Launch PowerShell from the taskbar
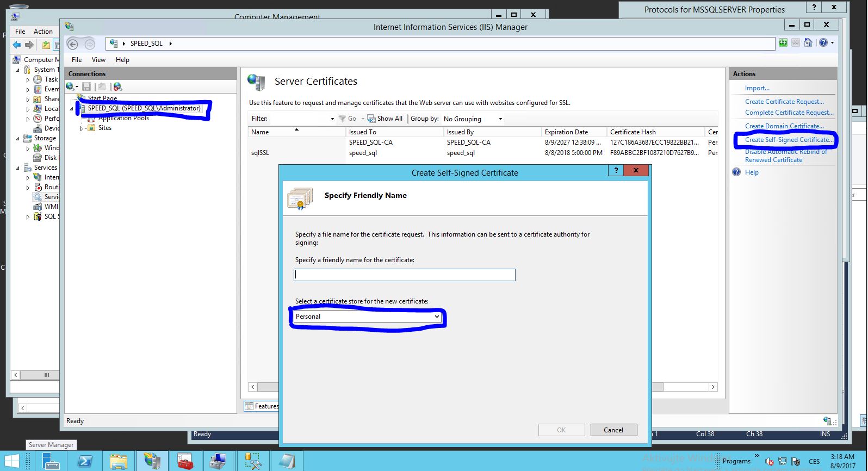This screenshot has width=868, height=471. pyautogui.click(x=85, y=461)
